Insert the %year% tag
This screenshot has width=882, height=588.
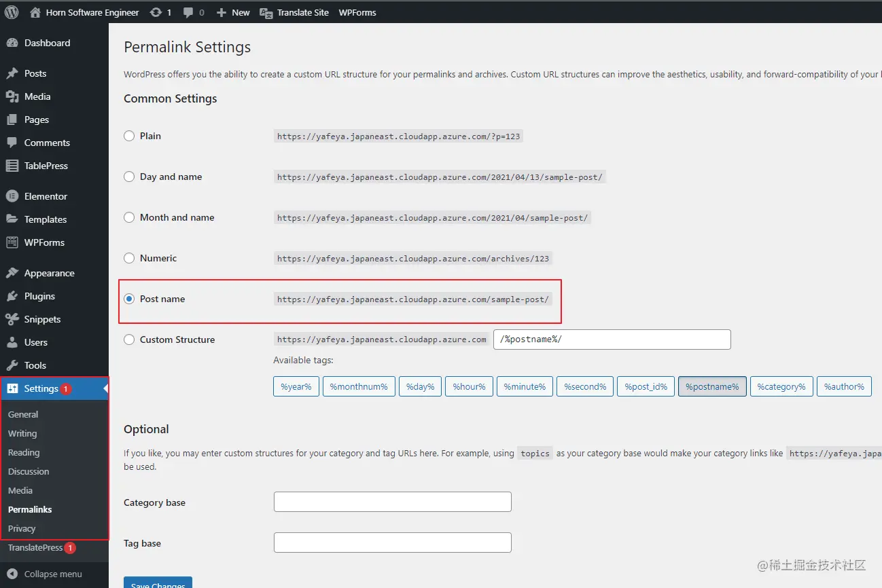[x=296, y=386]
